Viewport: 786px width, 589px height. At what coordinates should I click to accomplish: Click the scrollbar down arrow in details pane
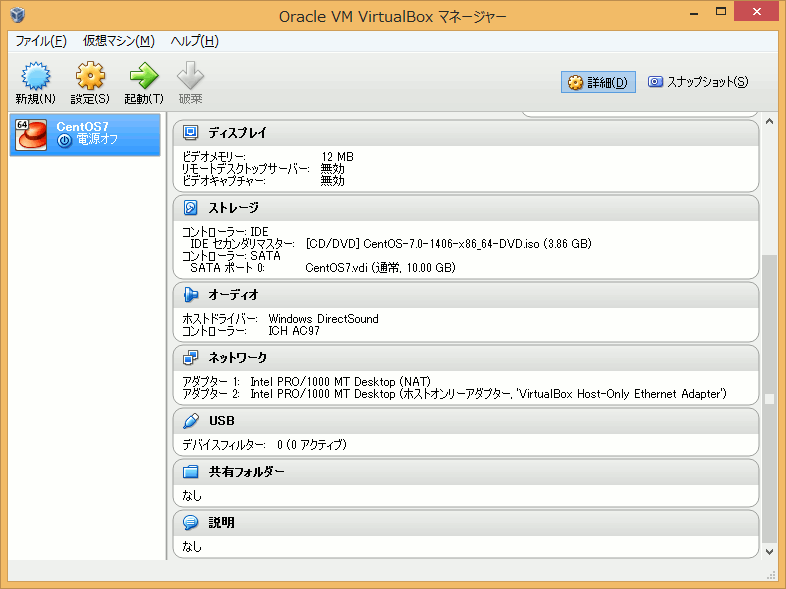point(769,551)
